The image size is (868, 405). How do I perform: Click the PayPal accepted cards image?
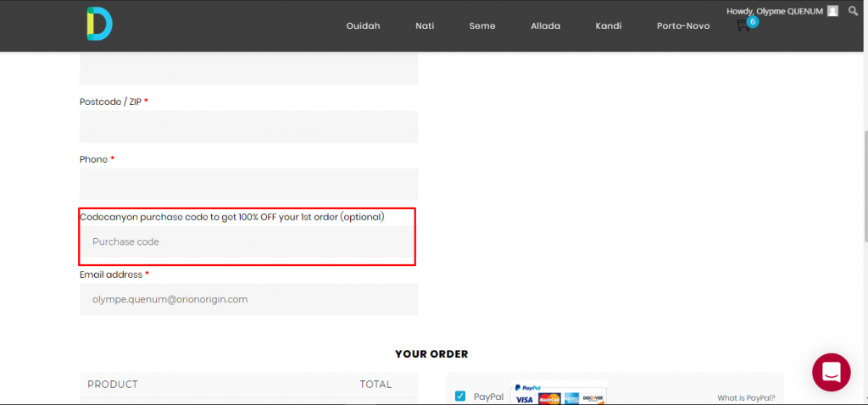559,394
